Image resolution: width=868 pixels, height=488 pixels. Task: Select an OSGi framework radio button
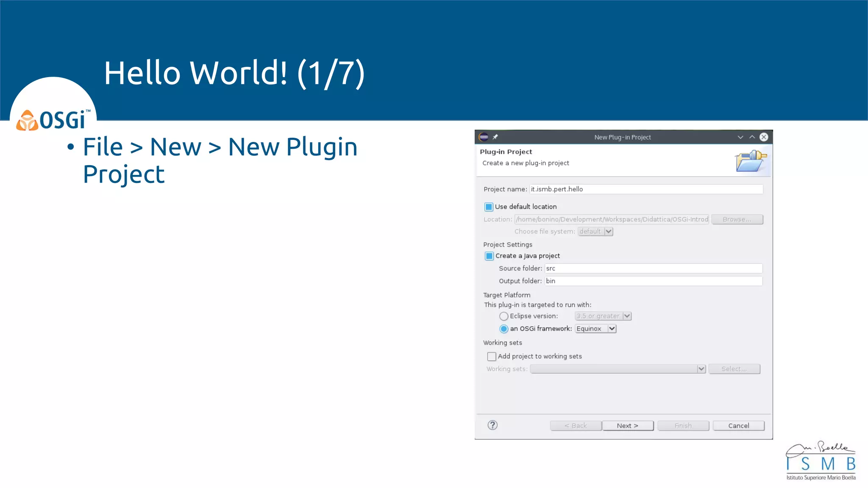pyautogui.click(x=504, y=329)
